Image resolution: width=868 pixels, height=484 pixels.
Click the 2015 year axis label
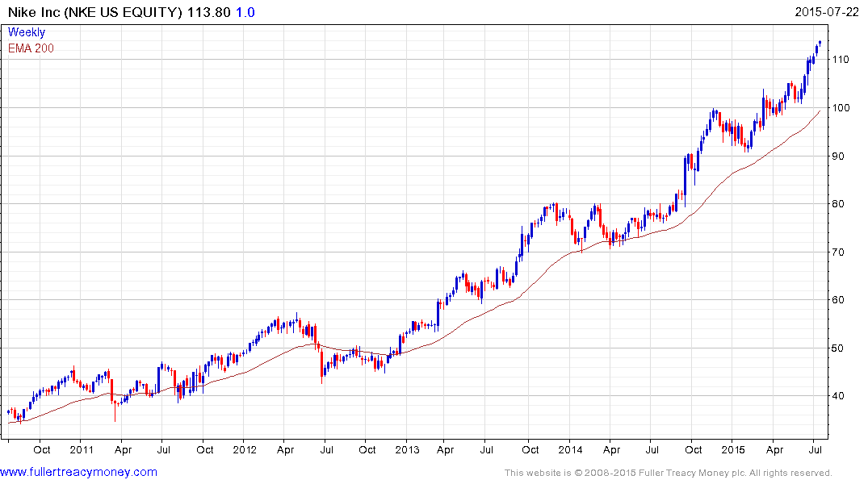[733, 449]
